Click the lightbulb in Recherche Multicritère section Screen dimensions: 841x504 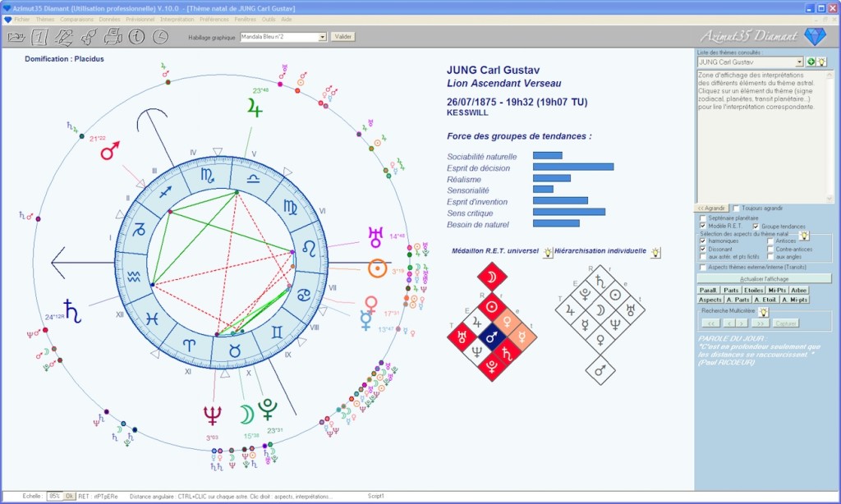click(x=764, y=313)
